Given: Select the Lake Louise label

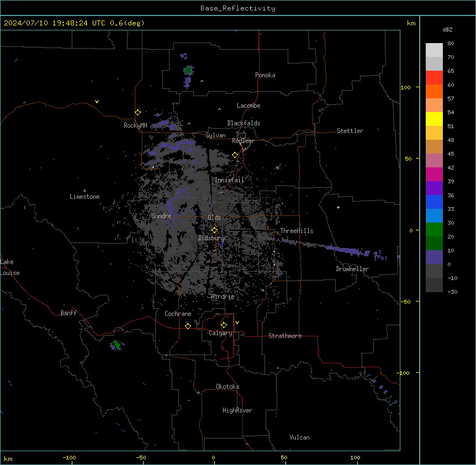Looking at the screenshot, I should tap(10, 267).
